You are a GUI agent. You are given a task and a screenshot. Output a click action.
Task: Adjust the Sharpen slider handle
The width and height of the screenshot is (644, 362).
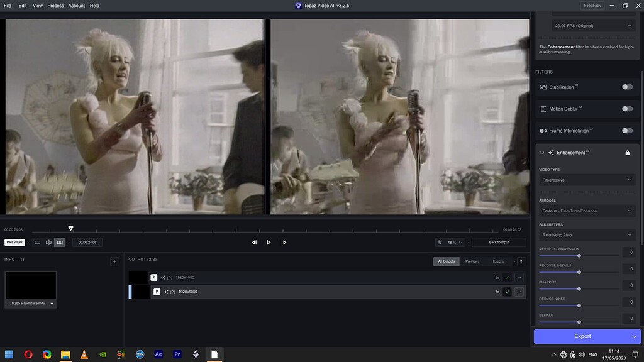pyautogui.click(x=579, y=289)
